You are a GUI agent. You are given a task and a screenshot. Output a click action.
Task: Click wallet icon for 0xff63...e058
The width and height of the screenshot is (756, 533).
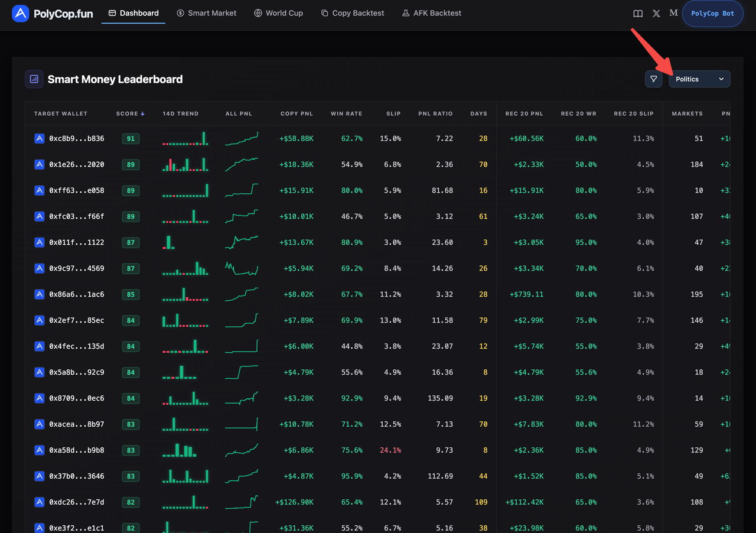40,190
